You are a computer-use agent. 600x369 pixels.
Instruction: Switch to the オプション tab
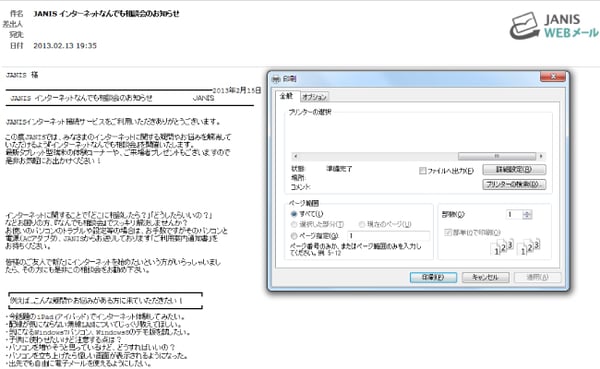point(314,97)
